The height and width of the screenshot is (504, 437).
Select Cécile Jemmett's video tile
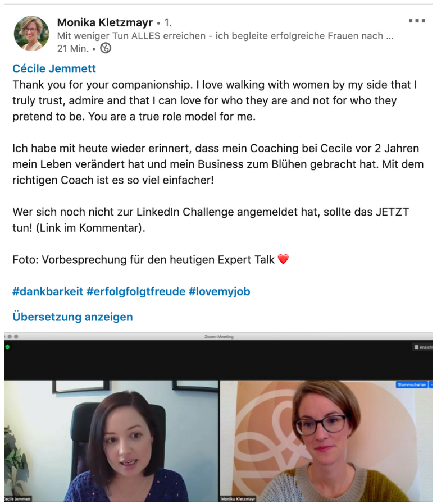[111, 441]
